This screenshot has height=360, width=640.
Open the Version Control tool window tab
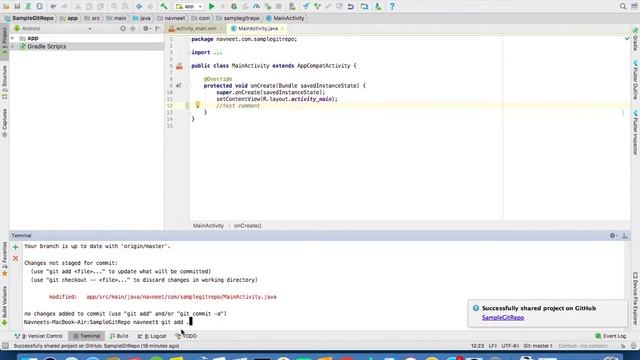(x=39, y=336)
